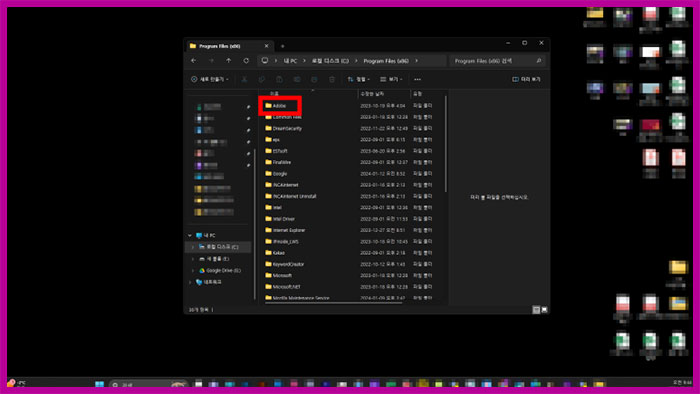Refresh the Program Files (x86) folder
Screen dimensions: 700x394
click(x=246, y=61)
